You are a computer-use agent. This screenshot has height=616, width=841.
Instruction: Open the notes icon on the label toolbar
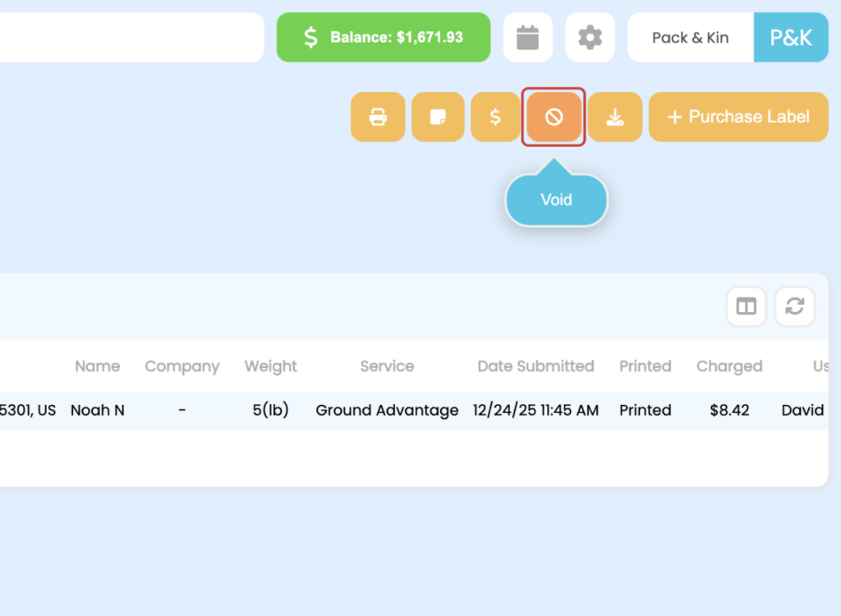tap(438, 117)
